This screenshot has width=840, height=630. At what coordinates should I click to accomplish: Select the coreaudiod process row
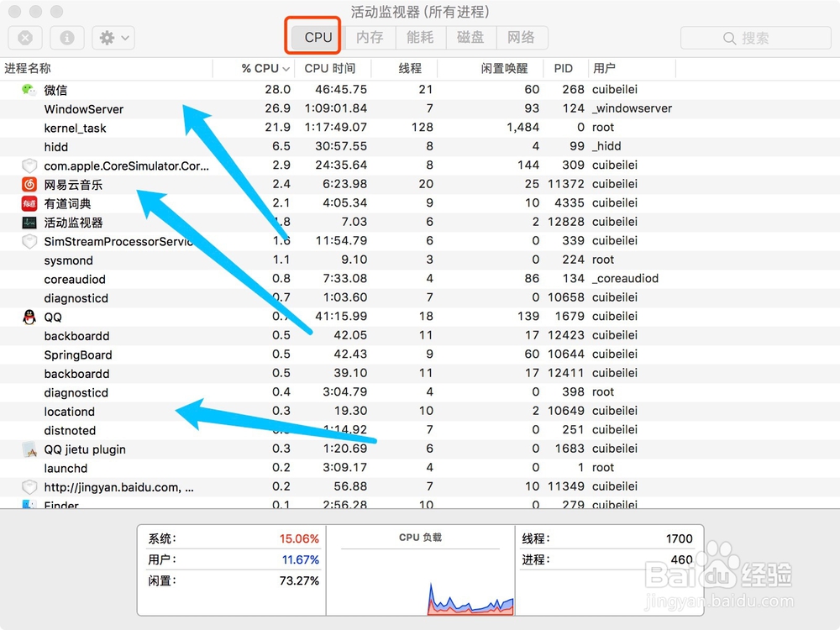click(420, 279)
